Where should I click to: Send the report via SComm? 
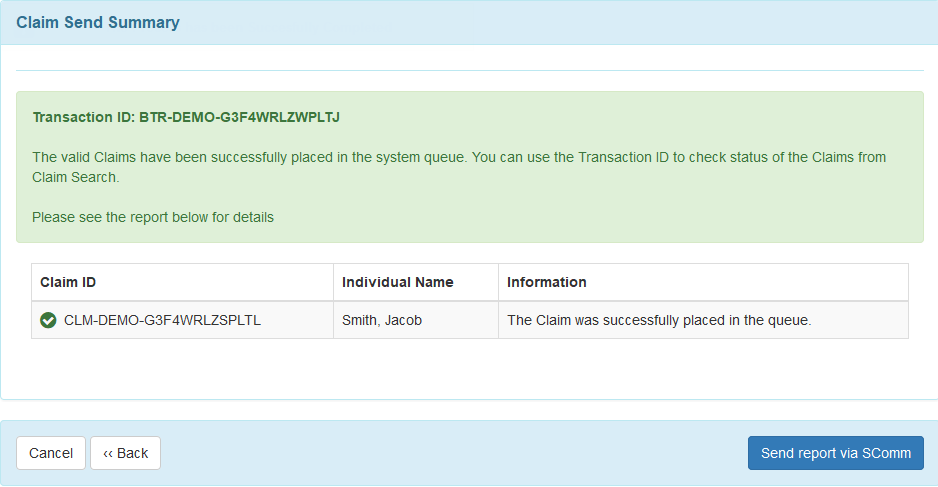click(836, 453)
